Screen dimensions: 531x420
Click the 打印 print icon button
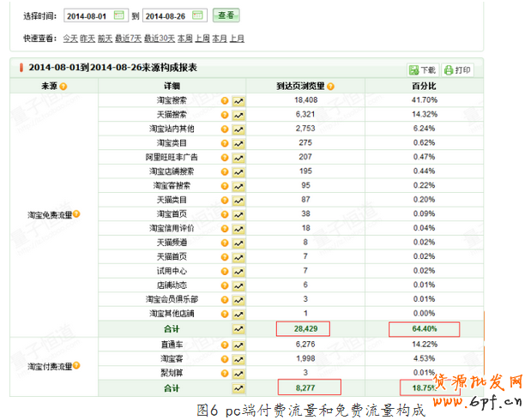[458, 69]
